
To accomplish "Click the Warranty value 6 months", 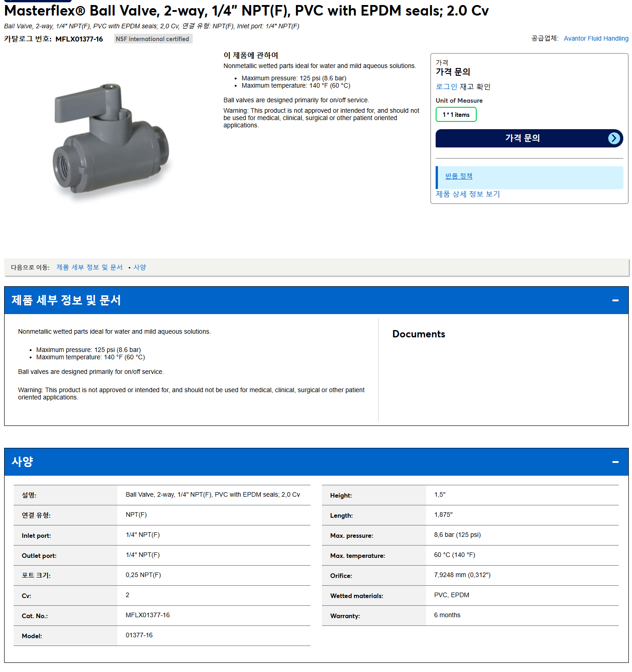I will coord(447,615).
